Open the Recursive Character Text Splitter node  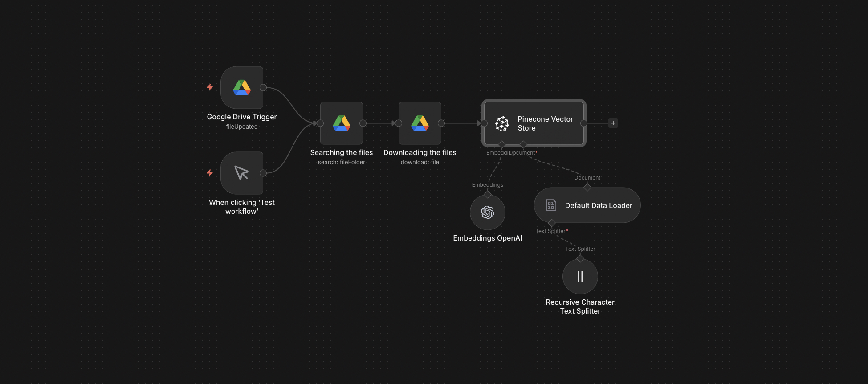(580, 276)
